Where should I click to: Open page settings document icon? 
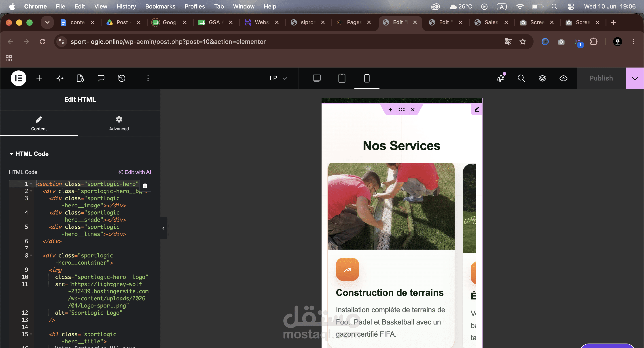click(x=80, y=78)
